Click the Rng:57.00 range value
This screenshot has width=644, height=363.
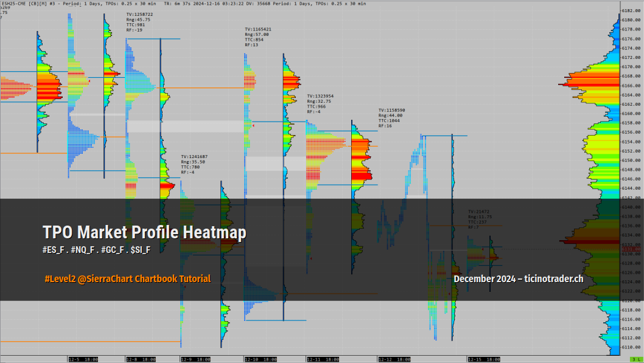point(257,35)
